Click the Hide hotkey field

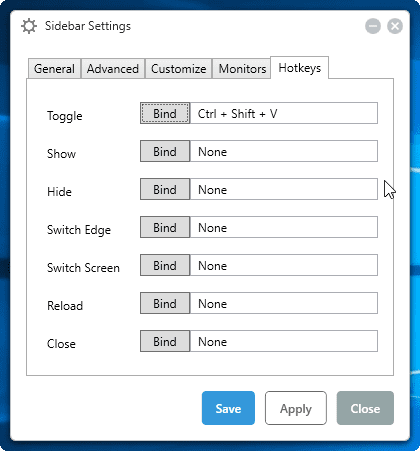pyautogui.click(x=284, y=189)
